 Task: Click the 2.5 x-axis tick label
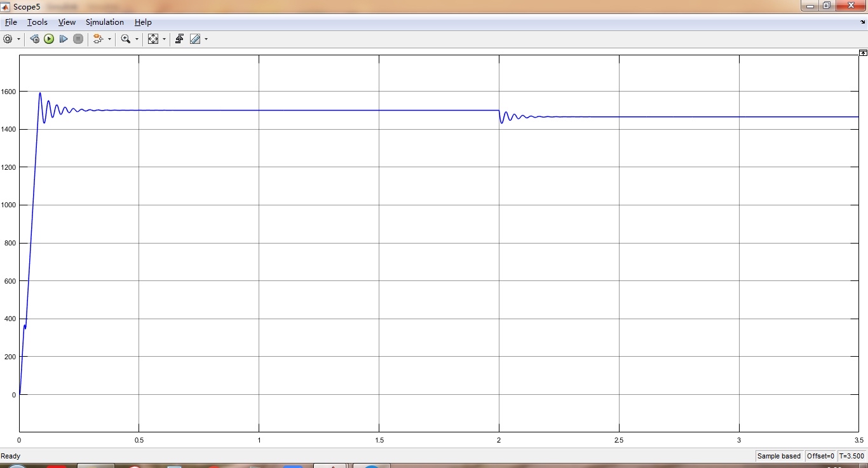pos(619,440)
